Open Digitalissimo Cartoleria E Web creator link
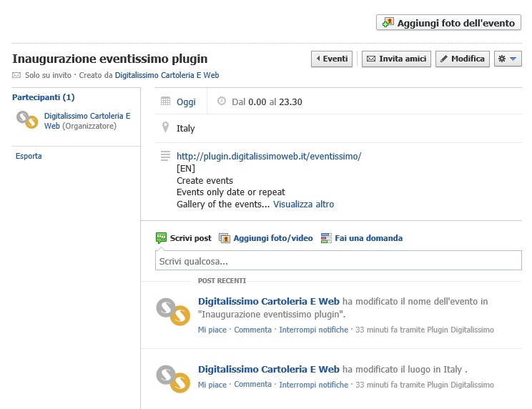This screenshot has height=409, width=532. 167,75
